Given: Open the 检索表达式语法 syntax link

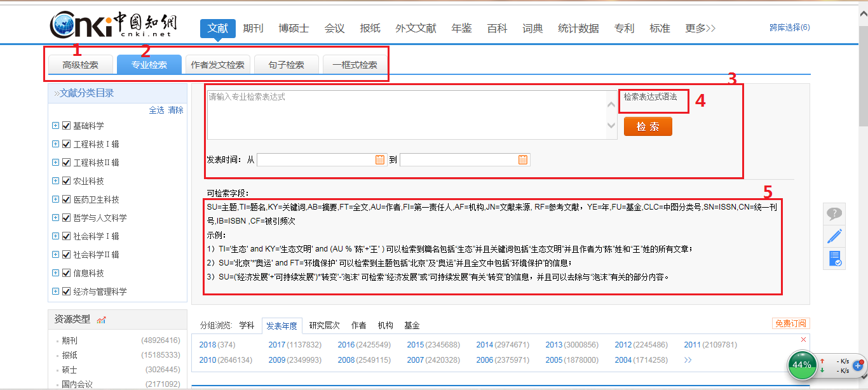Looking at the screenshot, I should (x=650, y=97).
